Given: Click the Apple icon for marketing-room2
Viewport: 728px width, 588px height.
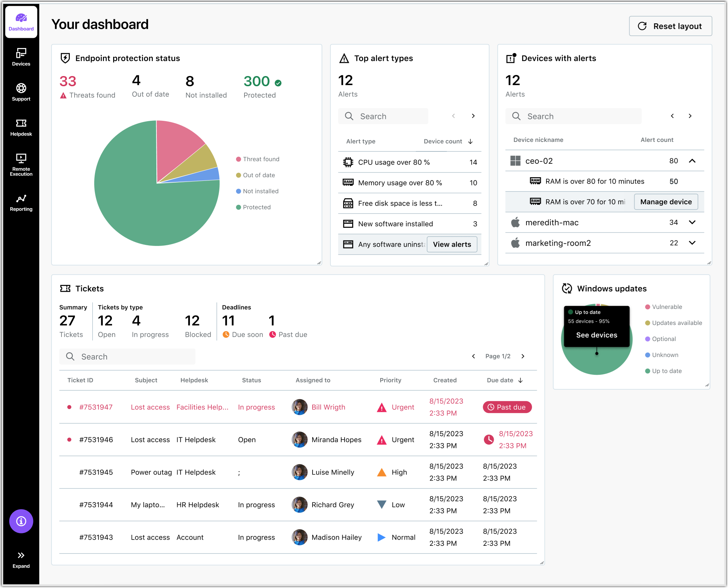Looking at the screenshot, I should pos(515,243).
